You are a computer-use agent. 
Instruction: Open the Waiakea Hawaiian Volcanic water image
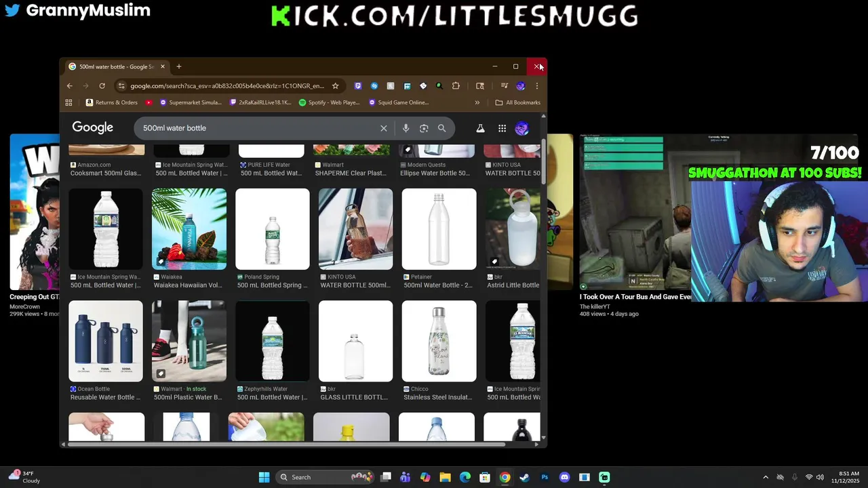click(x=189, y=229)
